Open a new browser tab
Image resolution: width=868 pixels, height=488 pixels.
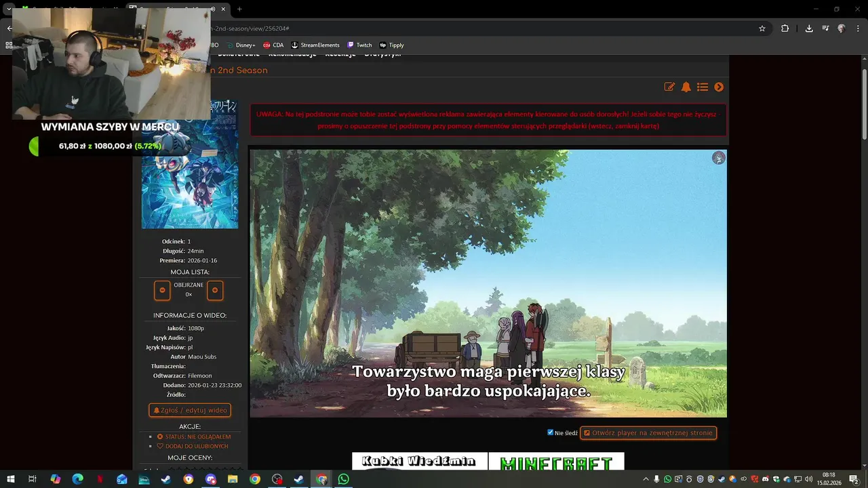click(x=239, y=9)
